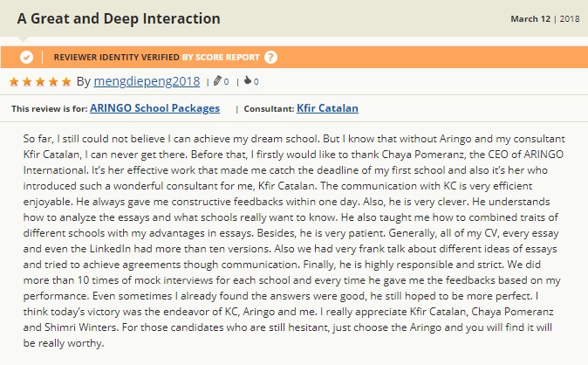The height and width of the screenshot is (365, 588).
Task: Click the comment count next to the pencil
Action: 226,81
